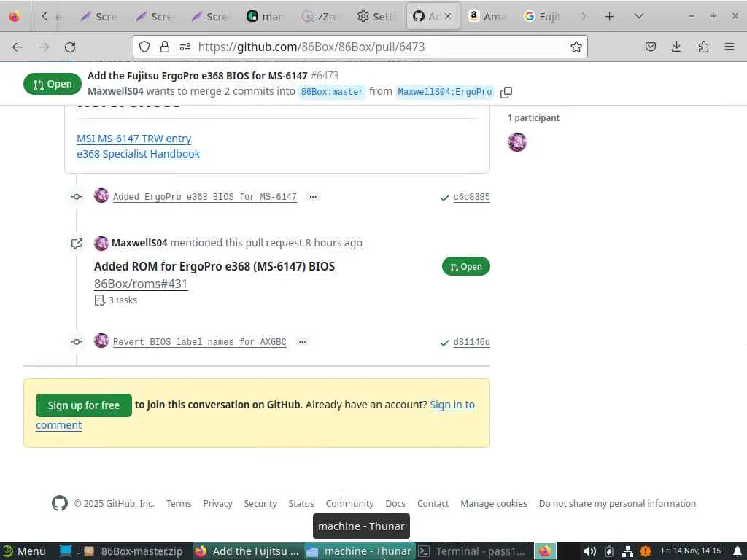Screen dimensions: 747x560
Task: Go back to the previous page
Action: pos(18,47)
